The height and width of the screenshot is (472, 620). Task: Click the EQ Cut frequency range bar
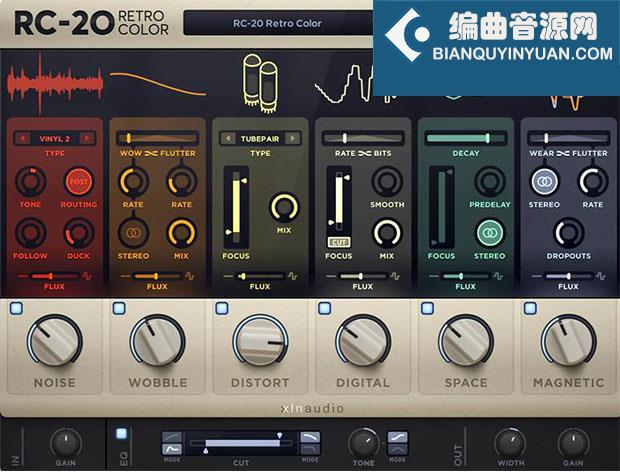[241, 443]
